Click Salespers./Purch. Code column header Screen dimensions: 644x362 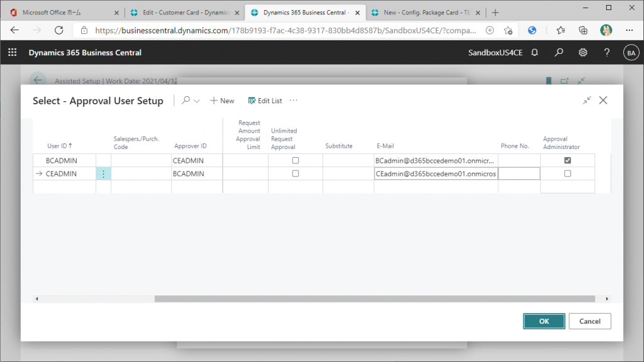coord(136,143)
